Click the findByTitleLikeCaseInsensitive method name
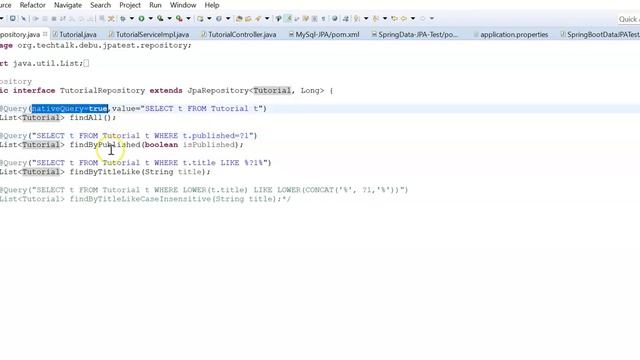The image size is (640, 360). tap(140, 199)
